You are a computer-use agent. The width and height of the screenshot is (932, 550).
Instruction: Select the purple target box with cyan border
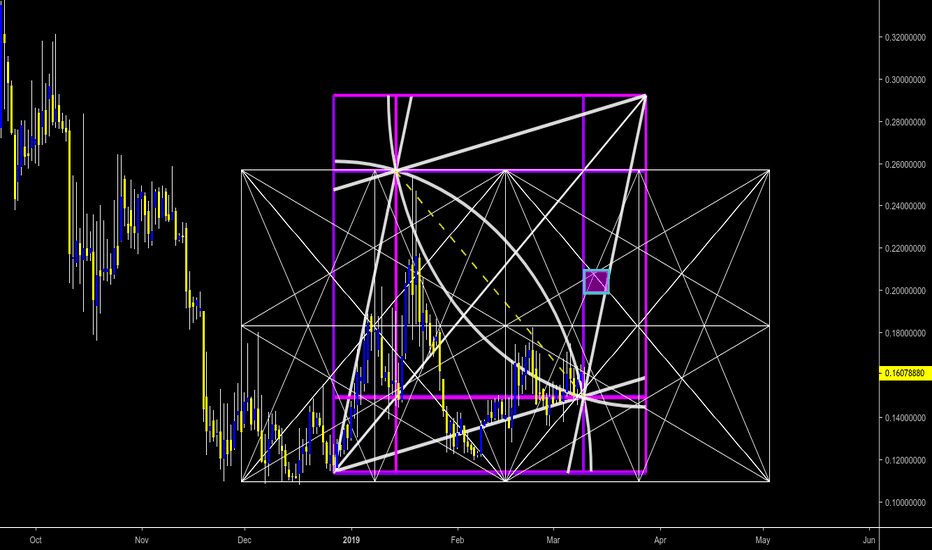596,282
